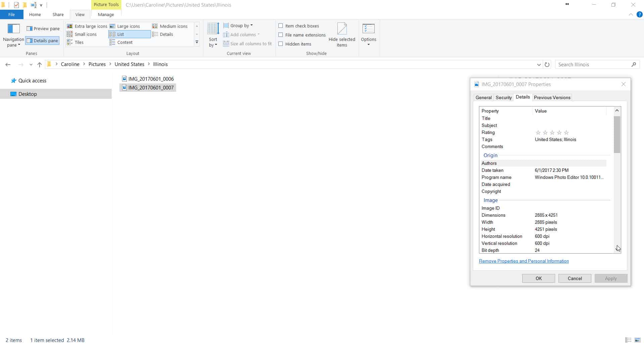Enable File name extensions checkbox

pyautogui.click(x=281, y=35)
